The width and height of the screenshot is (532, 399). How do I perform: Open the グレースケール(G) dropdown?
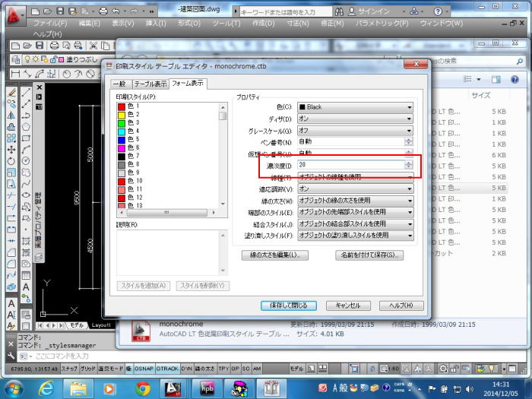tap(356, 131)
